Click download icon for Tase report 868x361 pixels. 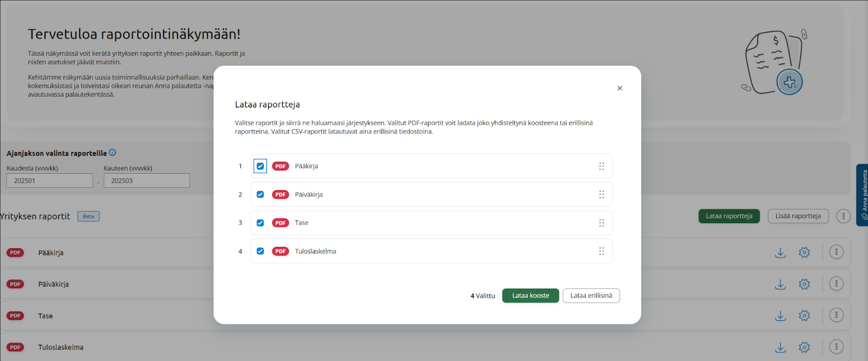point(780,315)
